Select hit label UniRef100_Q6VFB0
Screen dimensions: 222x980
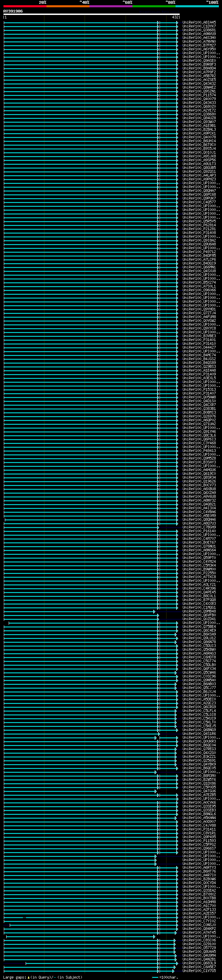[199, 615]
